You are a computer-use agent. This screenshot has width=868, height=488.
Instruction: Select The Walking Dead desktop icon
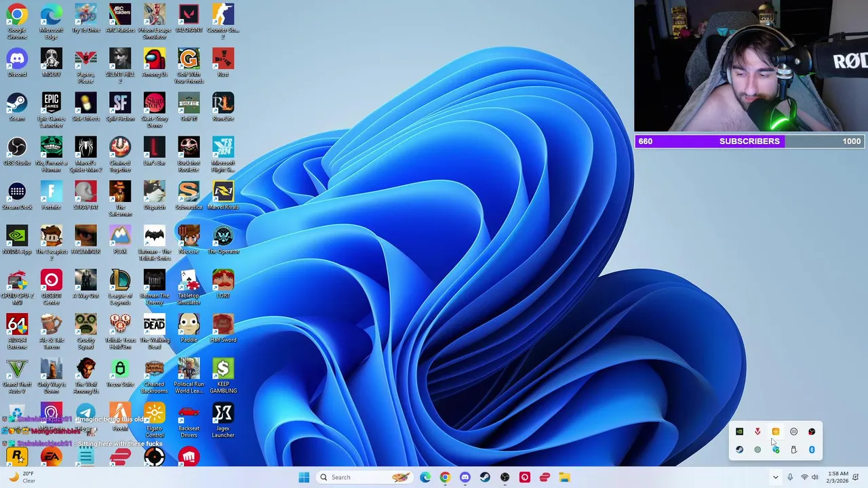coord(155,331)
